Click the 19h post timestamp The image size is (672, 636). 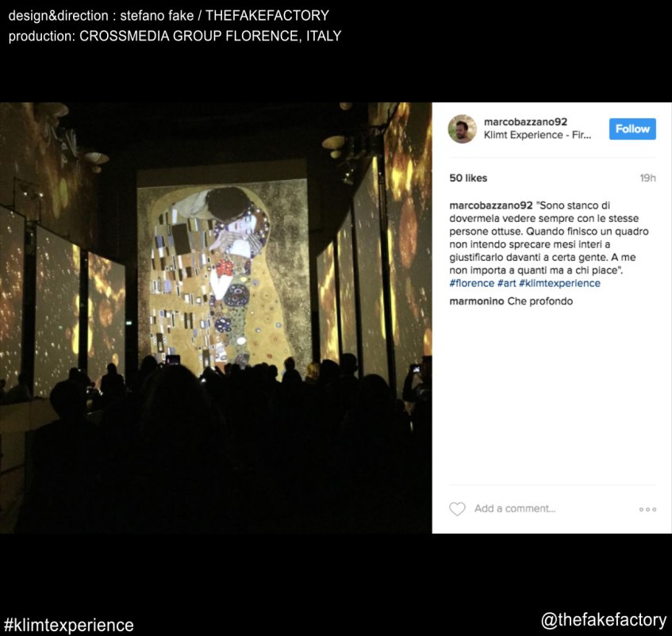click(647, 178)
